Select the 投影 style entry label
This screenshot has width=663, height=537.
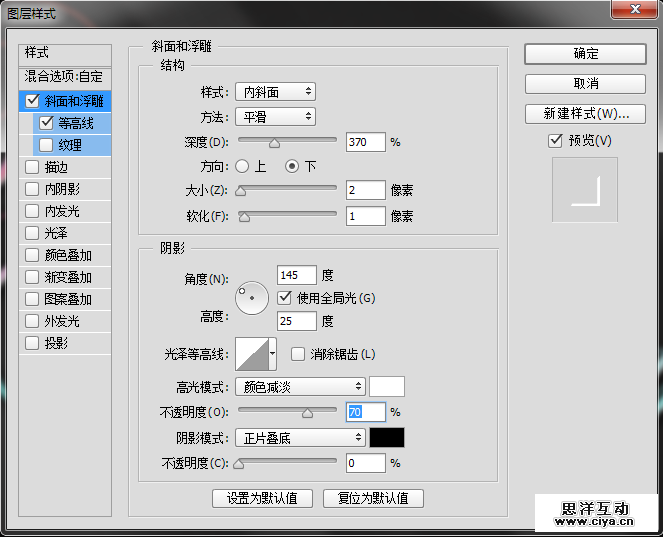pos(56,343)
